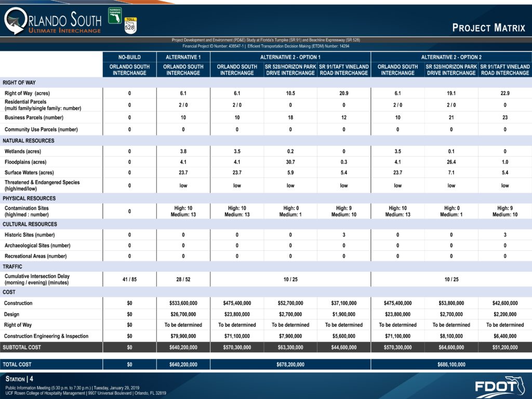
Task: Click the inspection cost "$79,900,000"
Action: 183,336
